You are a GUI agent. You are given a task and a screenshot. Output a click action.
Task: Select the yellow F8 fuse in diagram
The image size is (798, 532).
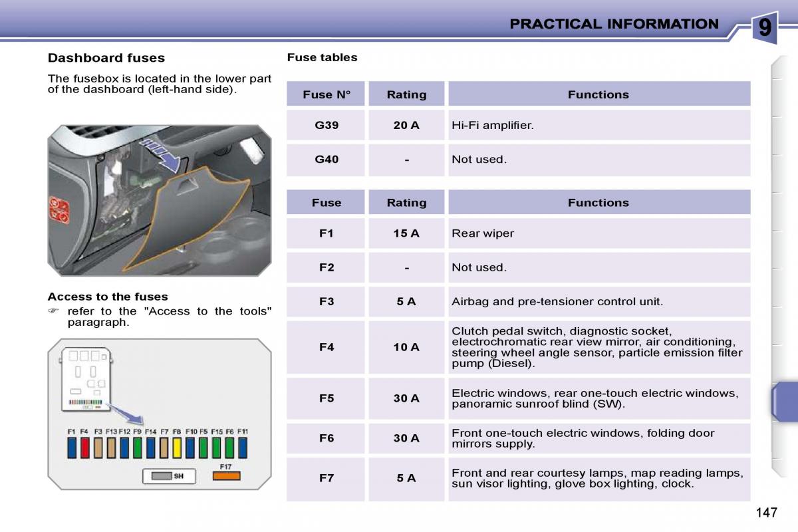pyautogui.click(x=177, y=448)
